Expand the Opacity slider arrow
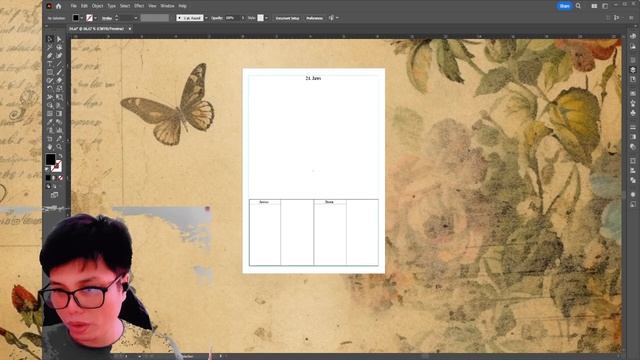Screen dimensions: 640x360 243,18
